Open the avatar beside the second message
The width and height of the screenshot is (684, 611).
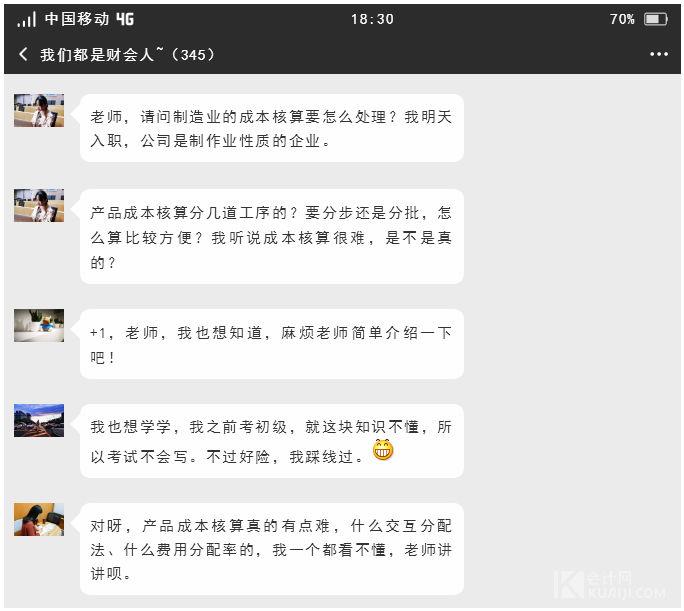click(39, 205)
